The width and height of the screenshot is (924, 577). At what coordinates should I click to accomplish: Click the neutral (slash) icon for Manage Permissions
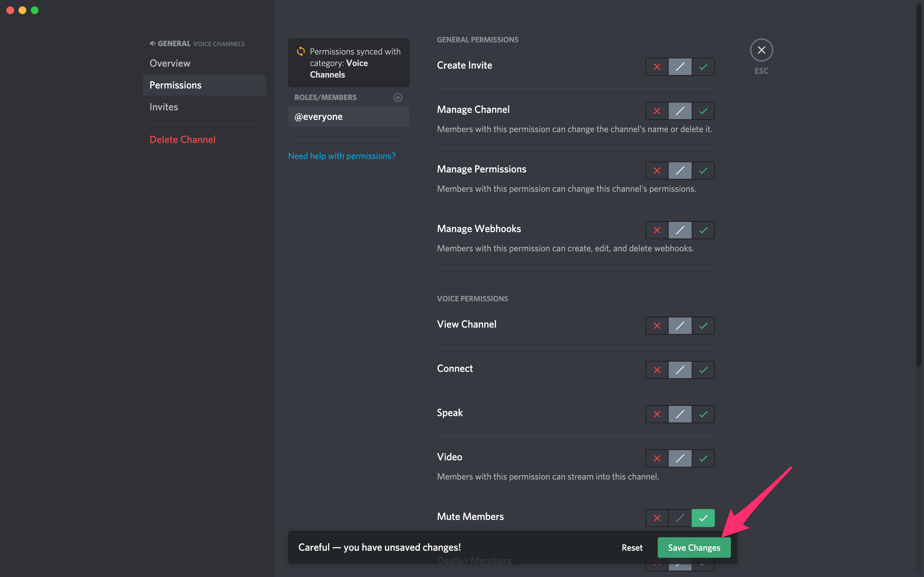[x=680, y=170]
